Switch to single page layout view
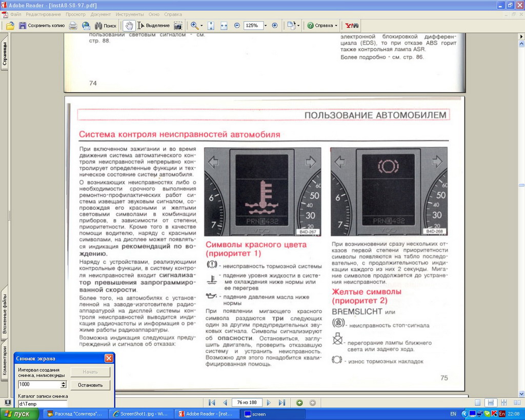The image size is (525, 420). pyautogui.click(x=478, y=403)
